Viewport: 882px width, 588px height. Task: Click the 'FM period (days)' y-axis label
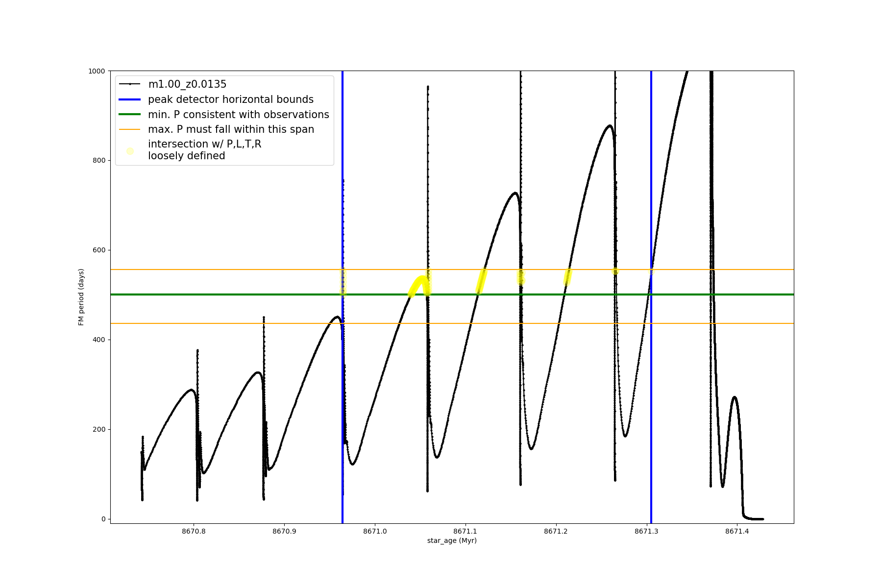tap(81, 297)
